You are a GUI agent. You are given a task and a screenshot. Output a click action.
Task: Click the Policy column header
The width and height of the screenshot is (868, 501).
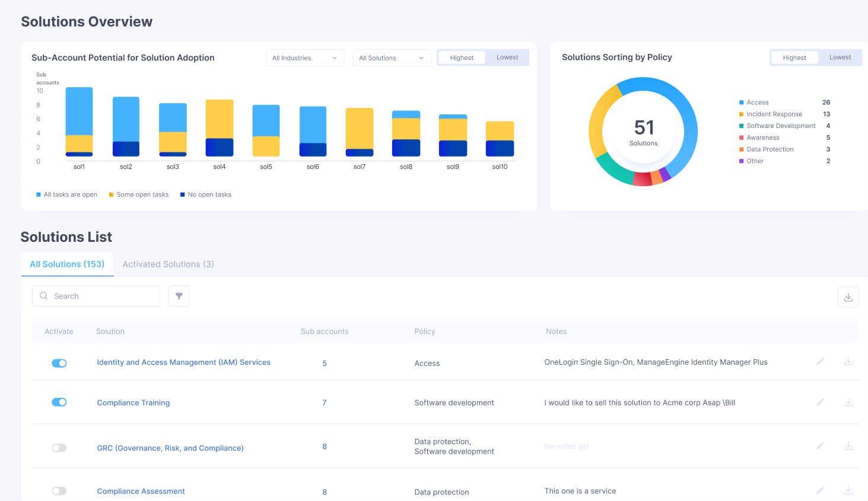(x=425, y=331)
